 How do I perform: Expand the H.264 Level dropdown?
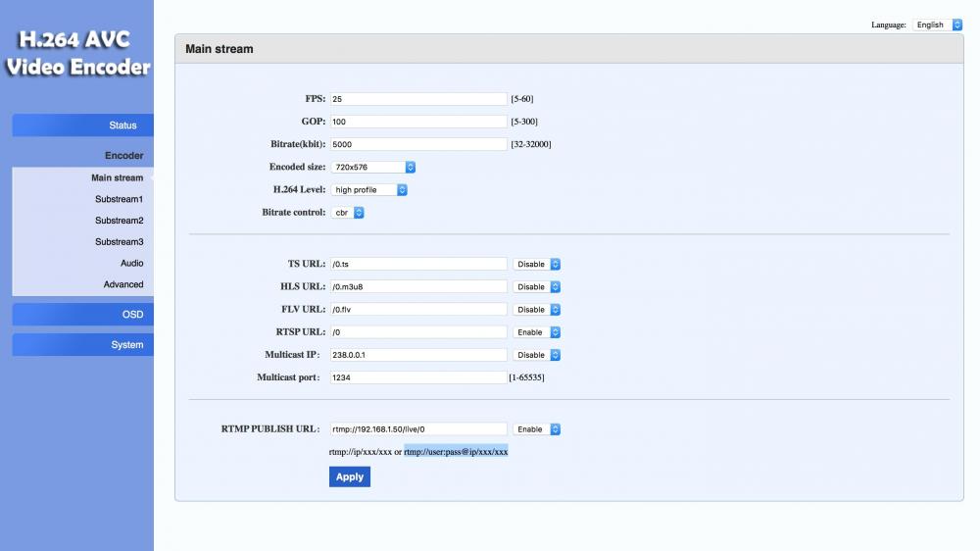pyautogui.click(x=368, y=190)
